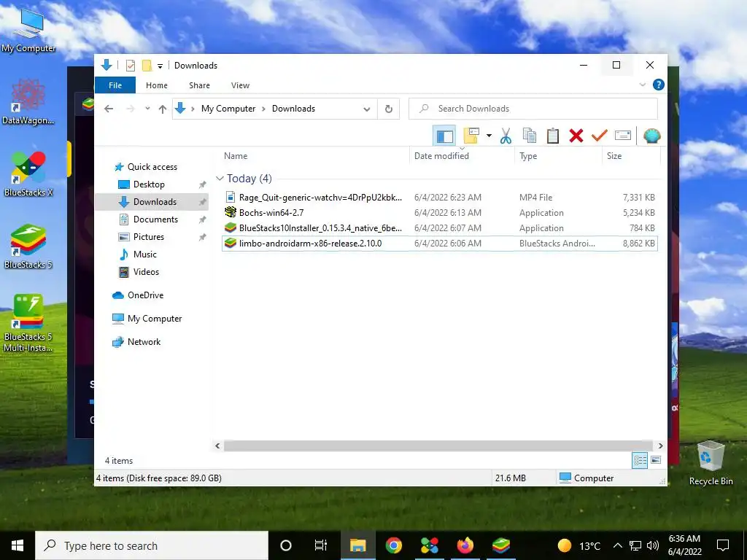Click the globe shell icon in toolbar

click(x=651, y=136)
